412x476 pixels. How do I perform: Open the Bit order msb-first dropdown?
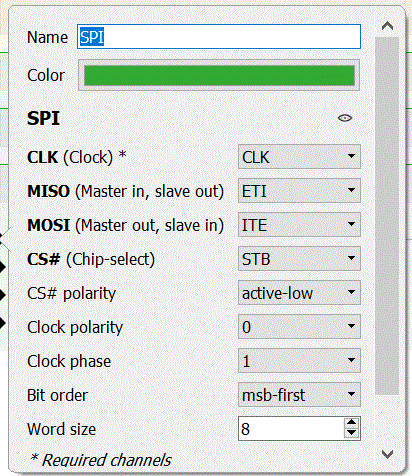pyautogui.click(x=299, y=395)
